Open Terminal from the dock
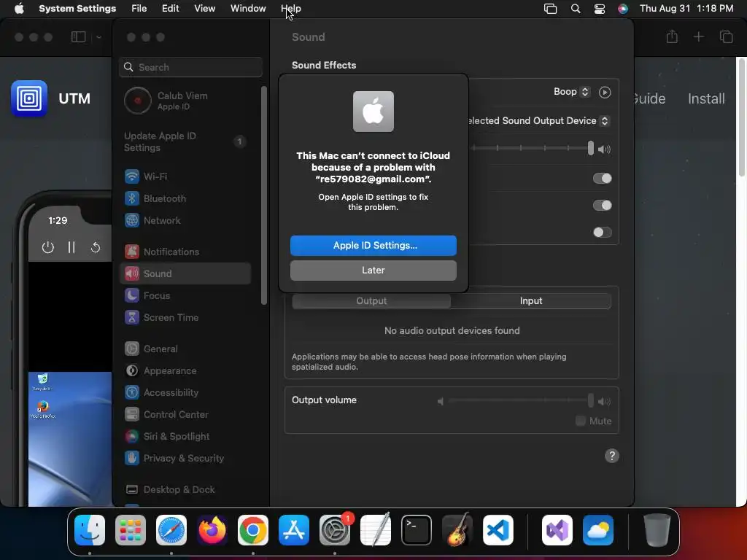This screenshot has width=747, height=560. (417, 530)
